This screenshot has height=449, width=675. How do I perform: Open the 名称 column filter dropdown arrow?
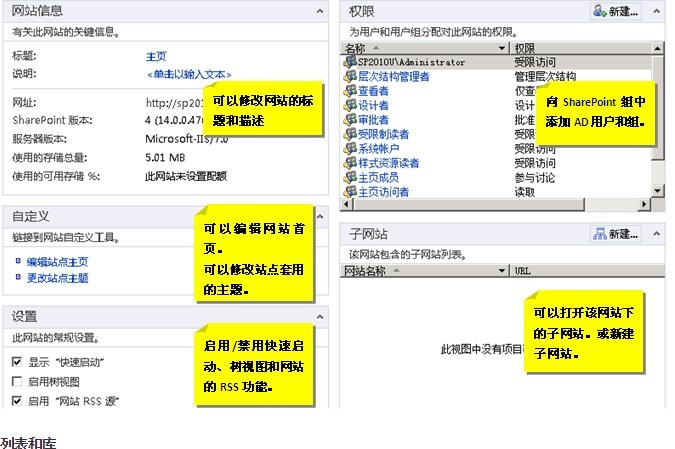[x=502, y=48]
